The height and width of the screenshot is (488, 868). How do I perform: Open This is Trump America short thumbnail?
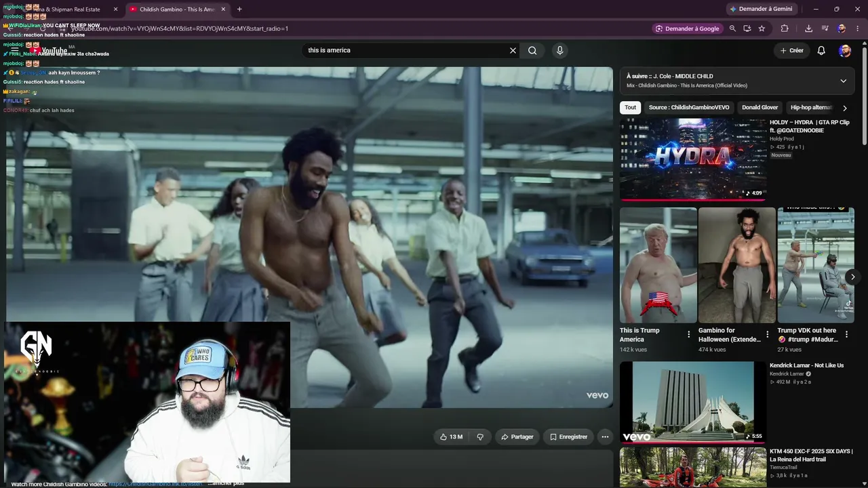(658, 265)
